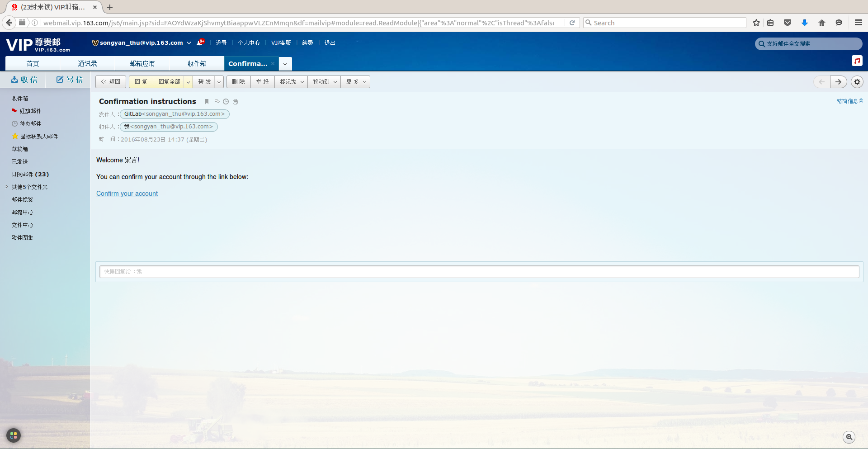This screenshot has width=868, height=449.
Task: Click the clock to-do icon beside the subject
Action: click(x=226, y=102)
